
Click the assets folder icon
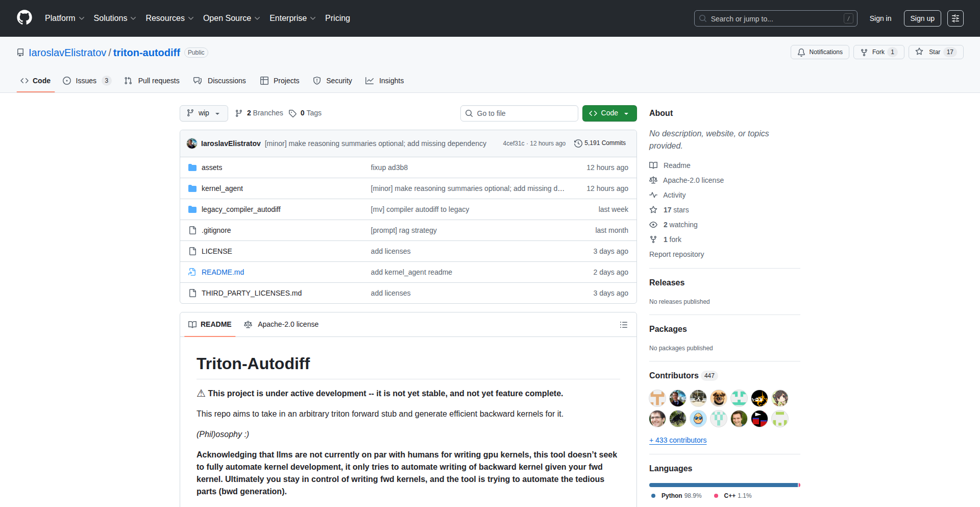(192, 167)
